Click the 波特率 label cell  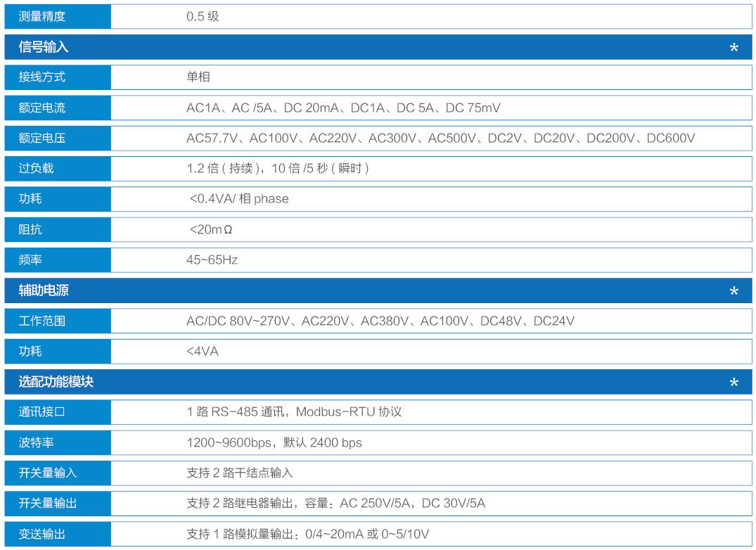click(x=37, y=442)
